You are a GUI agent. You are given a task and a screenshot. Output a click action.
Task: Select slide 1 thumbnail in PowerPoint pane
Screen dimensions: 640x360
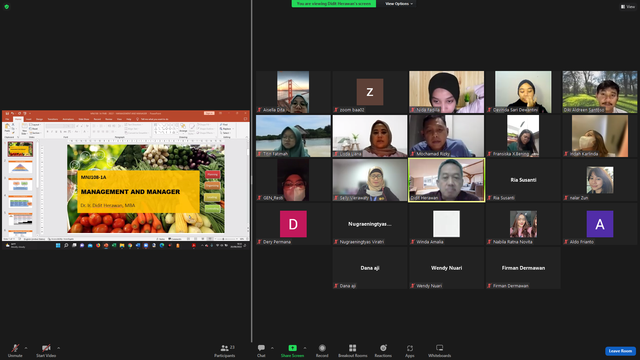pos(20,149)
